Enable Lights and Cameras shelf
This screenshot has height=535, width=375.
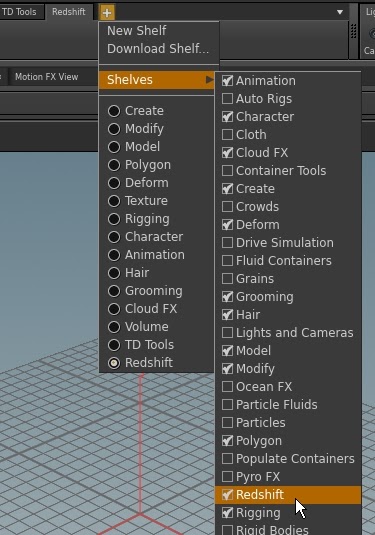(227, 333)
